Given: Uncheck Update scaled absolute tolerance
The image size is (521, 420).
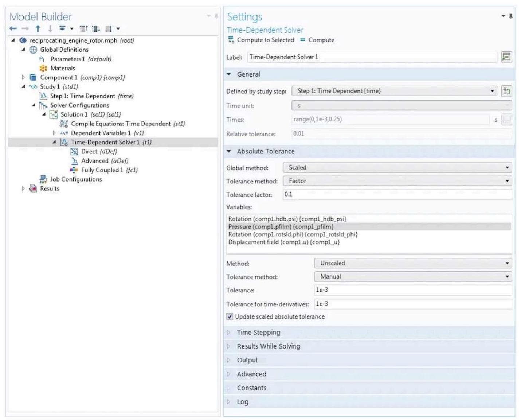Looking at the screenshot, I should tap(230, 316).
